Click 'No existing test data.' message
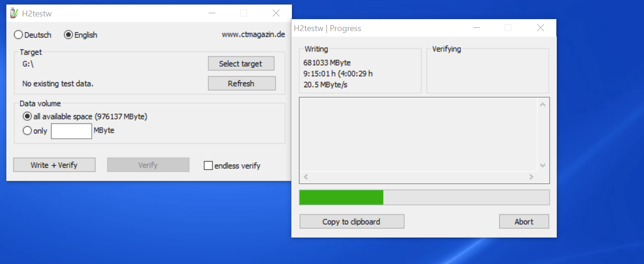Viewport: 644px width, 264px height. tap(58, 84)
